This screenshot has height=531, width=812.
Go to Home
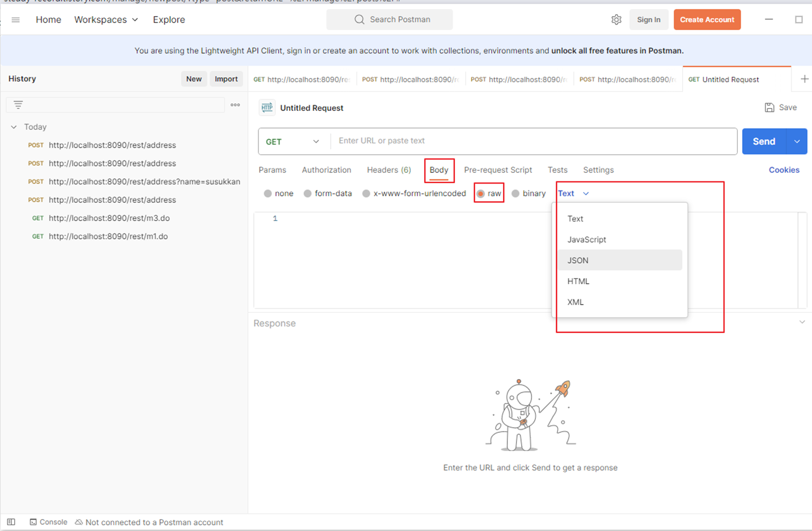(x=49, y=20)
